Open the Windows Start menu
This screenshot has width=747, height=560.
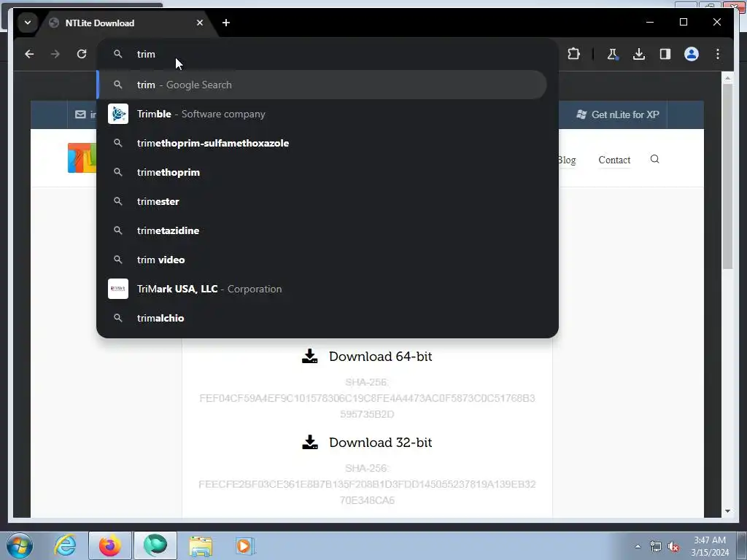[x=20, y=545]
